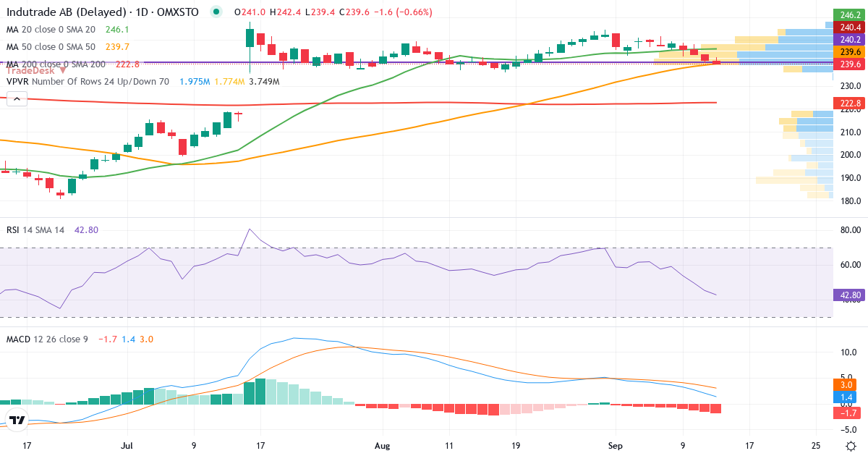Click the orange MA 50 value 239.7

click(117, 46)
